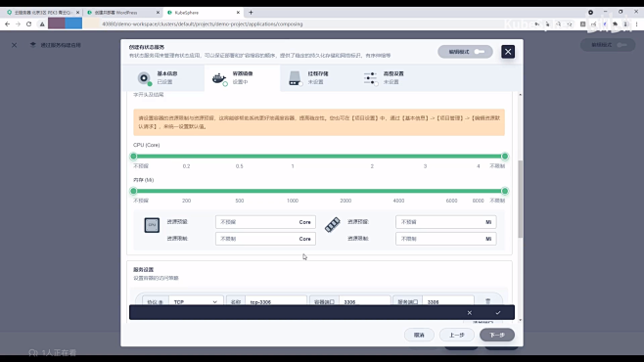Click the browser forward arrow
Image resolution: width=644 pixels, height=362 pixels.
(x=18, y=24)
